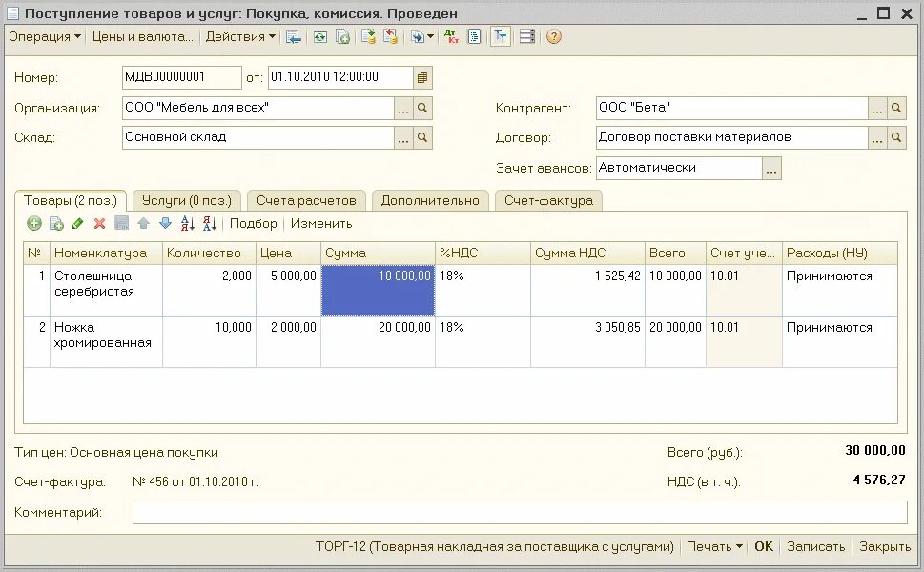Open the Печать dropdown menu
The width and height of the screenshot is (924, 572).
coord(713,546)
